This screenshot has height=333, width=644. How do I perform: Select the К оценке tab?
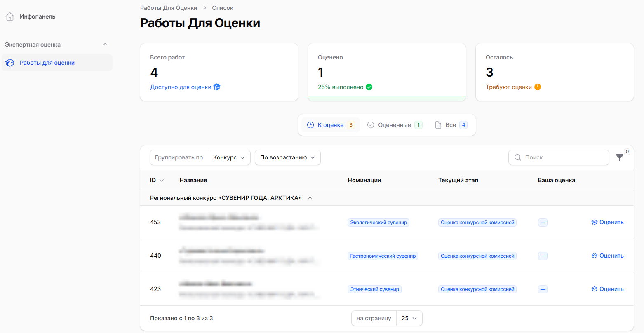331,125
